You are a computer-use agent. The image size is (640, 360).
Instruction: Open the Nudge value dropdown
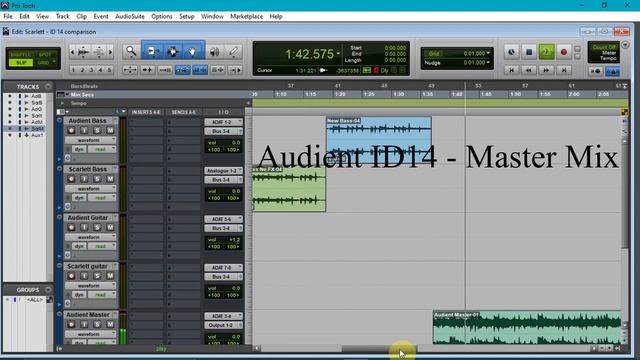point(488,63)
